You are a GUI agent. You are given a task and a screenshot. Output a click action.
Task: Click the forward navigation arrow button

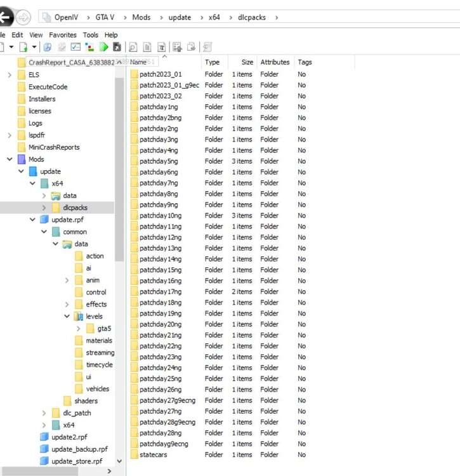23,18
